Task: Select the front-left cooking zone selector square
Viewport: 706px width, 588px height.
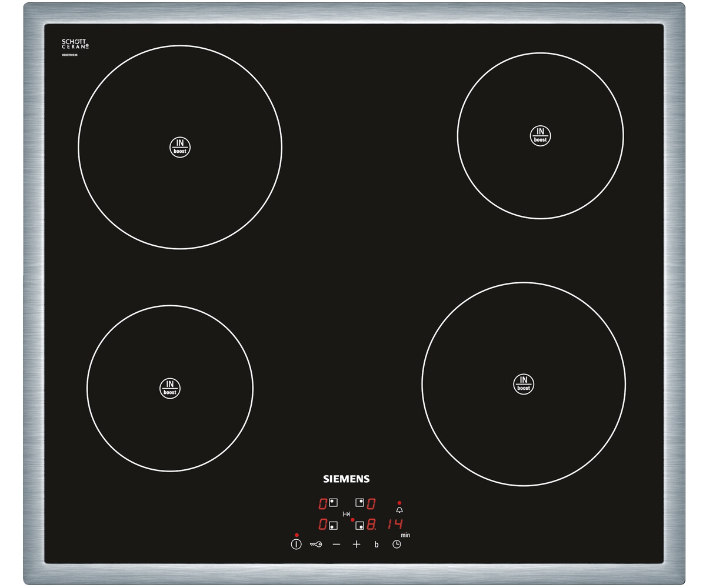Action: click(x=333, y=525)
